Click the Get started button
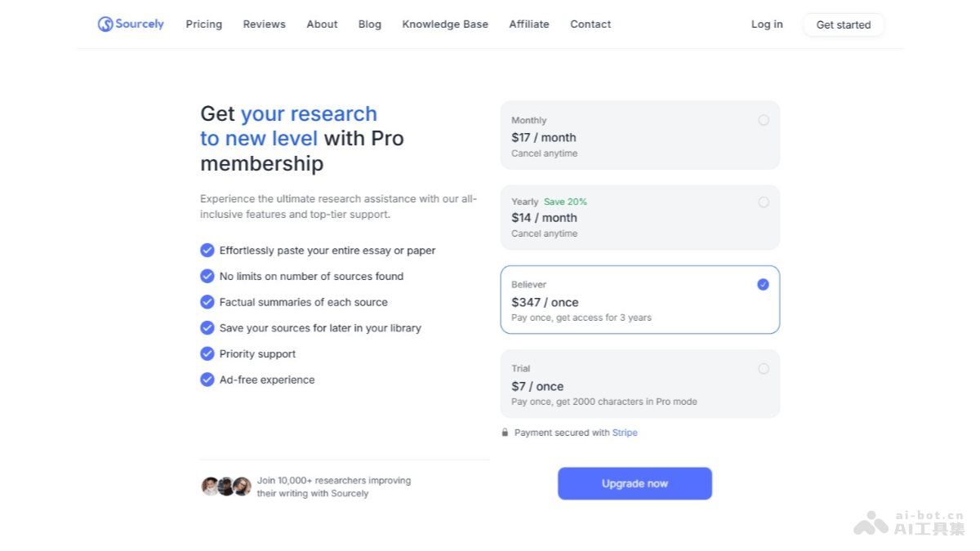Viewport: 980px width, 551px height. point(844,24)
